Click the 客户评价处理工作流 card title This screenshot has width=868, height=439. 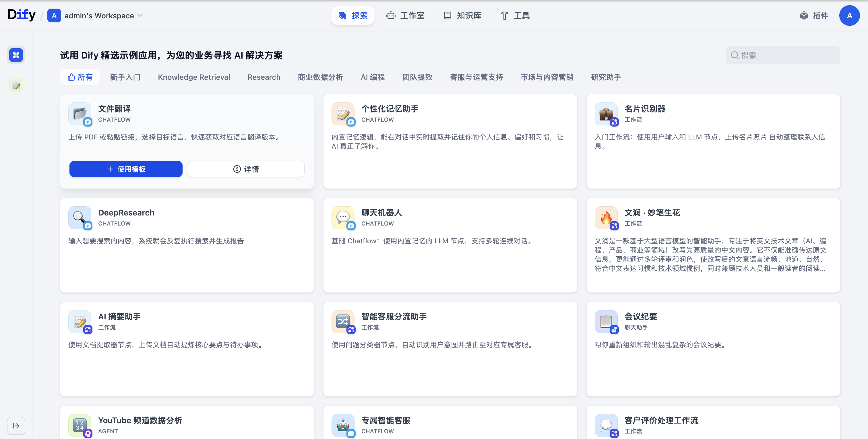[661, 420]
